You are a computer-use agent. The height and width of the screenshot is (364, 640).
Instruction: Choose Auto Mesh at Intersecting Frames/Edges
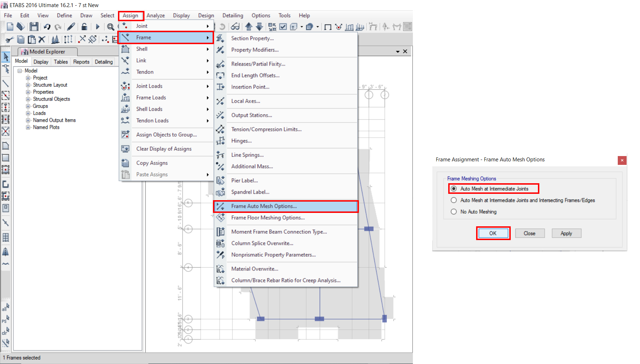[x=454, y=200]
